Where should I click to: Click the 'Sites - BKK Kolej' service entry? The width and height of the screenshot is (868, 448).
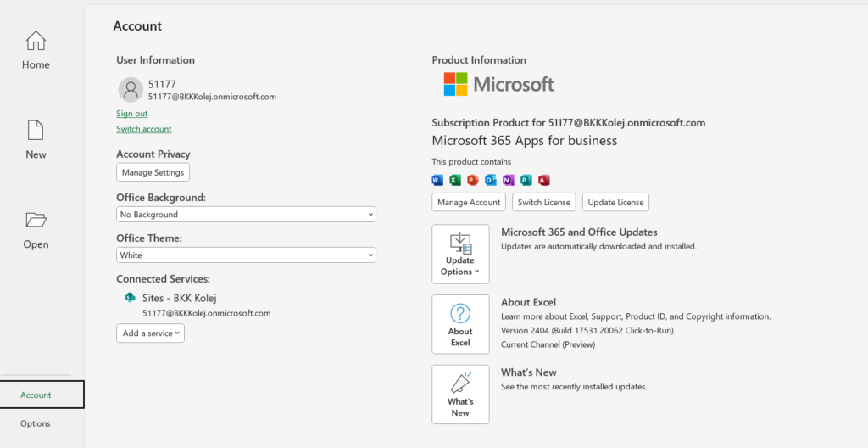[x=180, y=299]
